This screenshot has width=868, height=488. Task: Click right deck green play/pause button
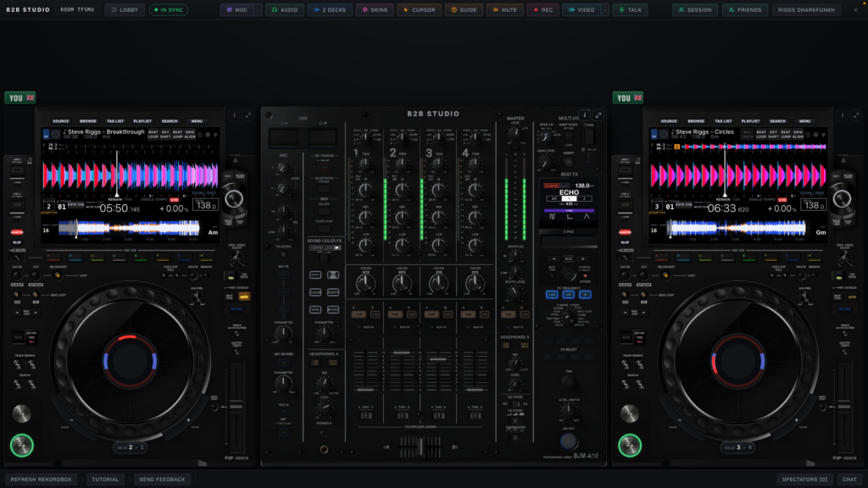[x=630, y=446]
